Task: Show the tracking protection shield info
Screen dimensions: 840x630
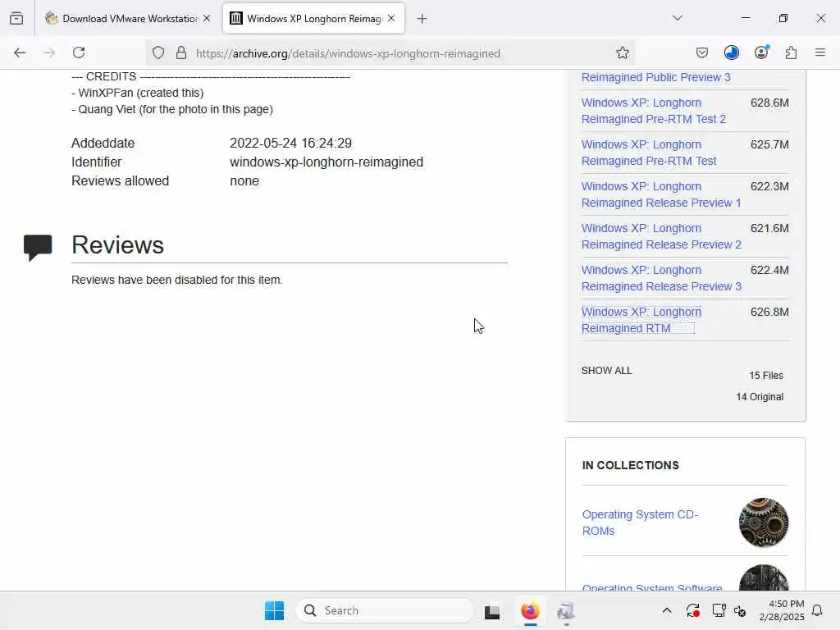Action: [x=158, y=52]
